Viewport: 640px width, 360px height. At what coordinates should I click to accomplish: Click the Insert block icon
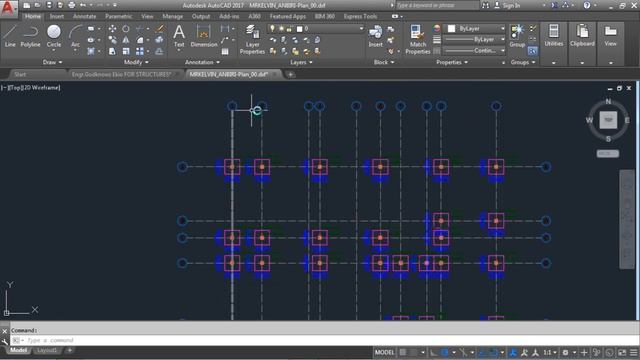coord(376,36)
